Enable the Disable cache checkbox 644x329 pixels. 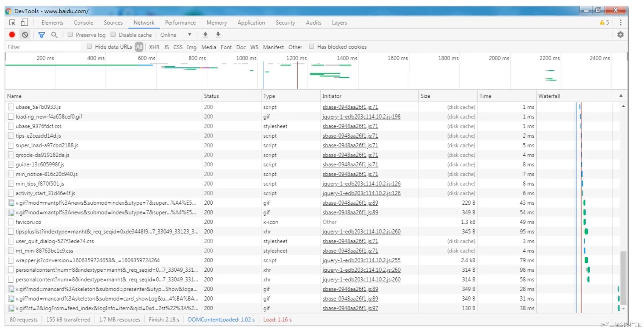113,34
